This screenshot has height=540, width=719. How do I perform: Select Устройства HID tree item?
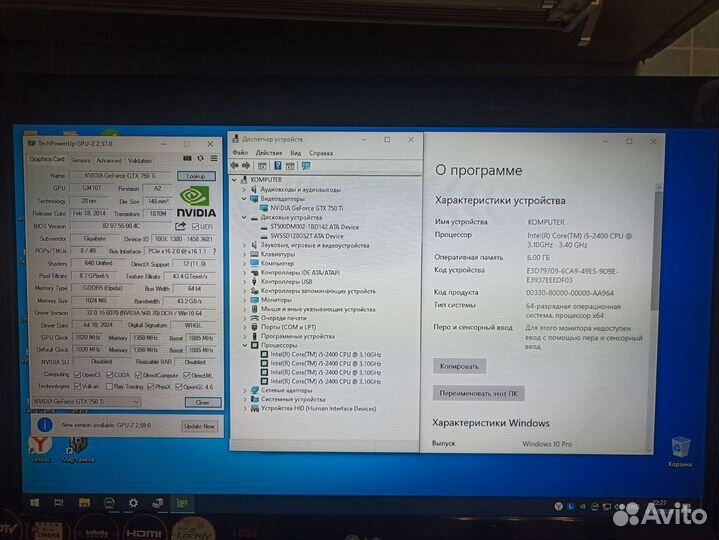tap(318, 408)
